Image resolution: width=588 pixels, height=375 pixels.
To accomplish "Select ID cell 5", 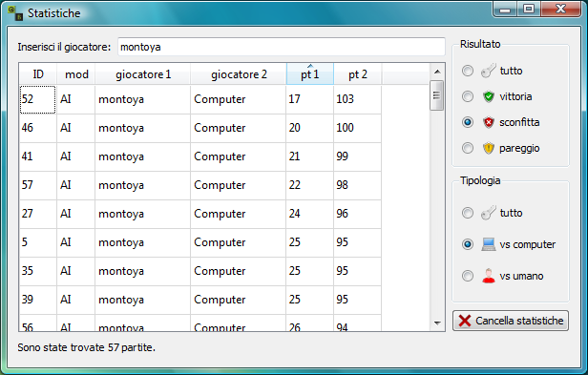I will pos(37,242).
